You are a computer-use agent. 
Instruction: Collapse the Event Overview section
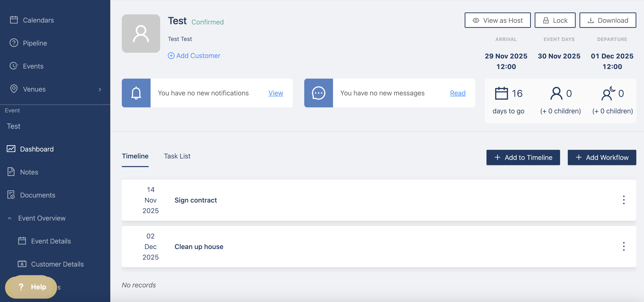[x=10, y=218]
